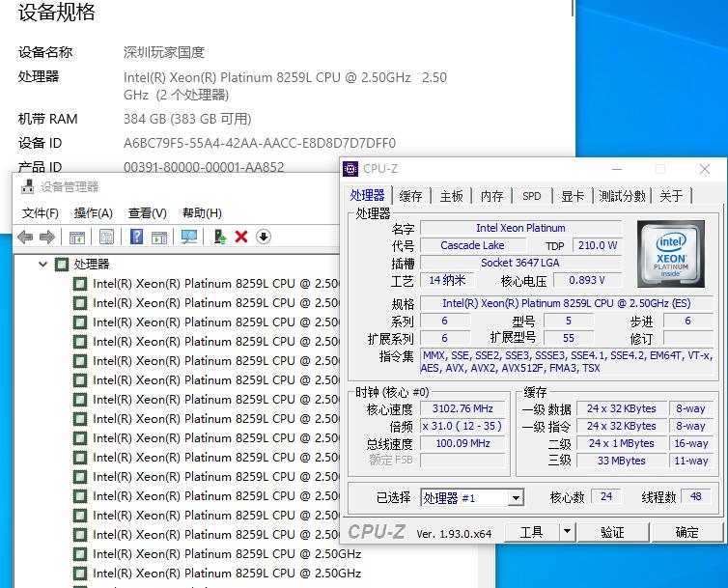Image resolution: width=728 pixels, height=588 pixels.
Task: Click the 线程数 value 48
Action: pos(696,496)
